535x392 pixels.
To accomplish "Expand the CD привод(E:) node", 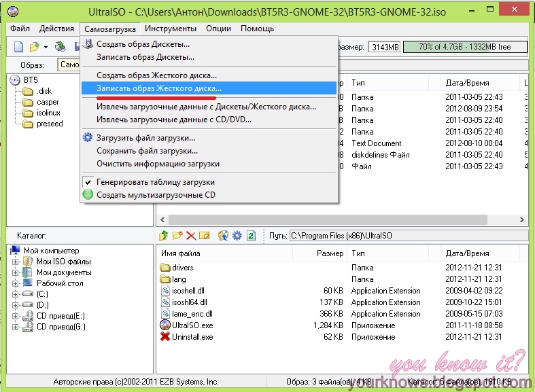I will tap(15, 316).
